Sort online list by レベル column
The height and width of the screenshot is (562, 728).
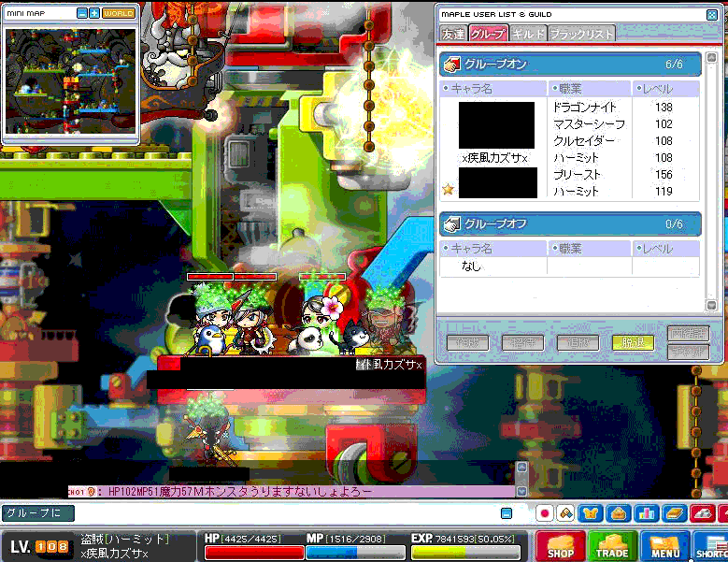[x=665, y=88]
